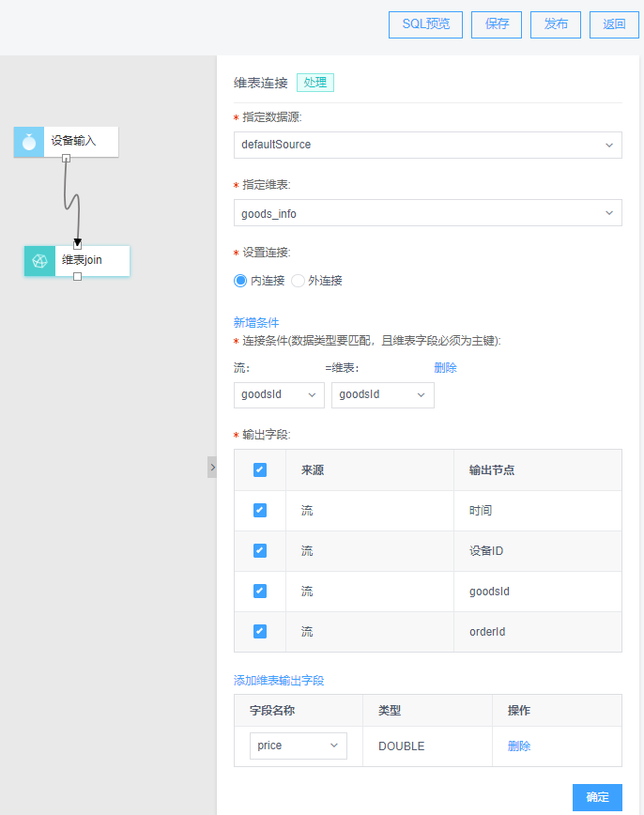Uncheck the 时间 output field checkbox
This screenshot has width=644, height=815.
pyautogui.click(x=260, y=511)
